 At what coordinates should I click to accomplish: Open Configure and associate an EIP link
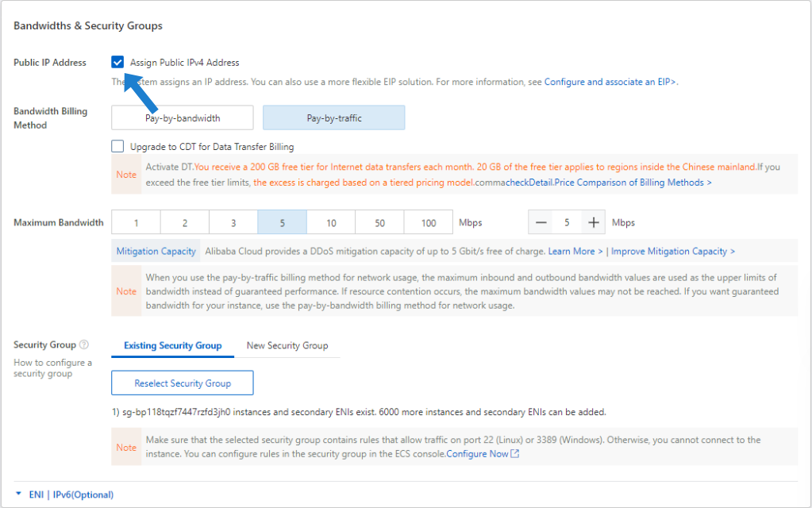[x=610, y=82]
